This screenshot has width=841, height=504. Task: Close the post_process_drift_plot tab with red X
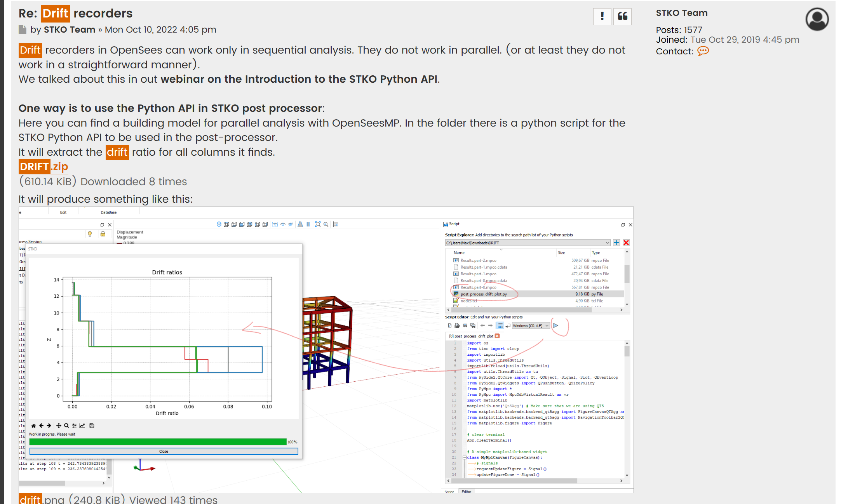497,336
